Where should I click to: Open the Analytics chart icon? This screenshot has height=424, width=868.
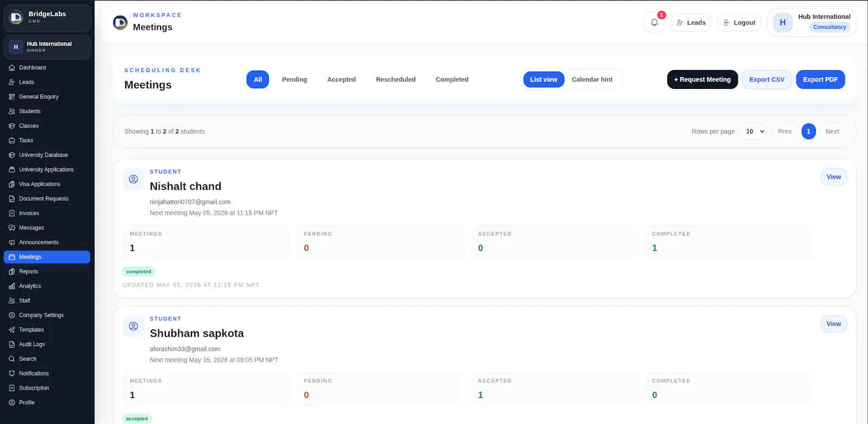pos(12,286)
